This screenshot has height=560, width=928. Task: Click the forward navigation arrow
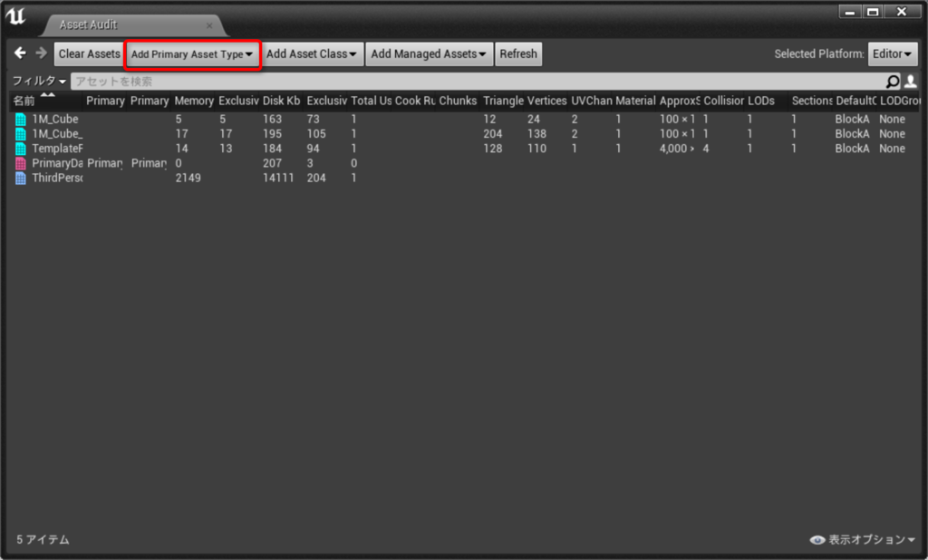(41, 53)
